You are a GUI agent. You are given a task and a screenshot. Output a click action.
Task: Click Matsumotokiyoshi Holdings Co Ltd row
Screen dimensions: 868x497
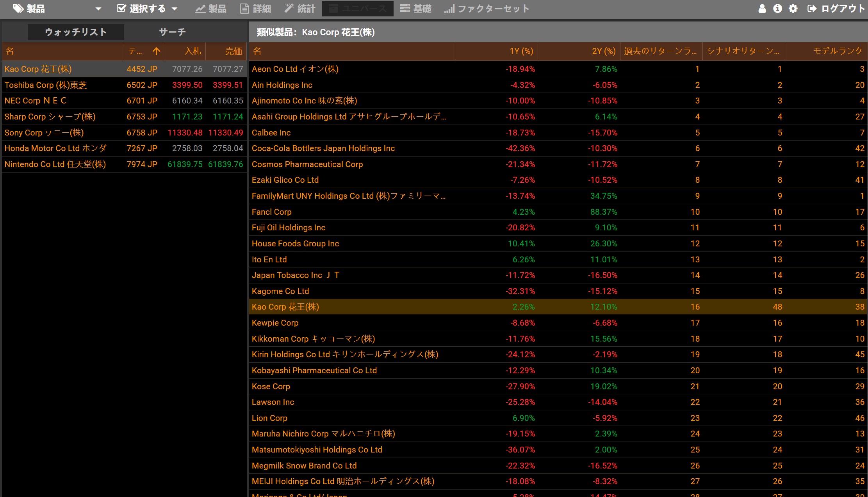(x=558, y=450)
